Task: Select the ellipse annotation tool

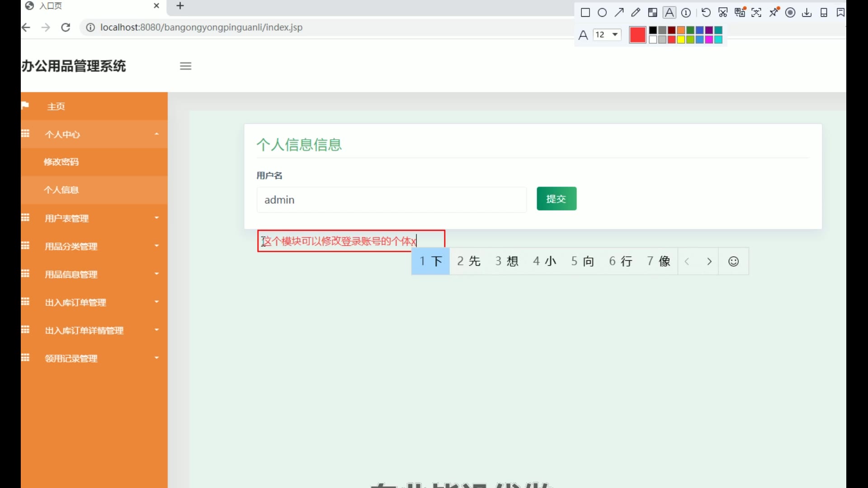Action: point(602,13)
